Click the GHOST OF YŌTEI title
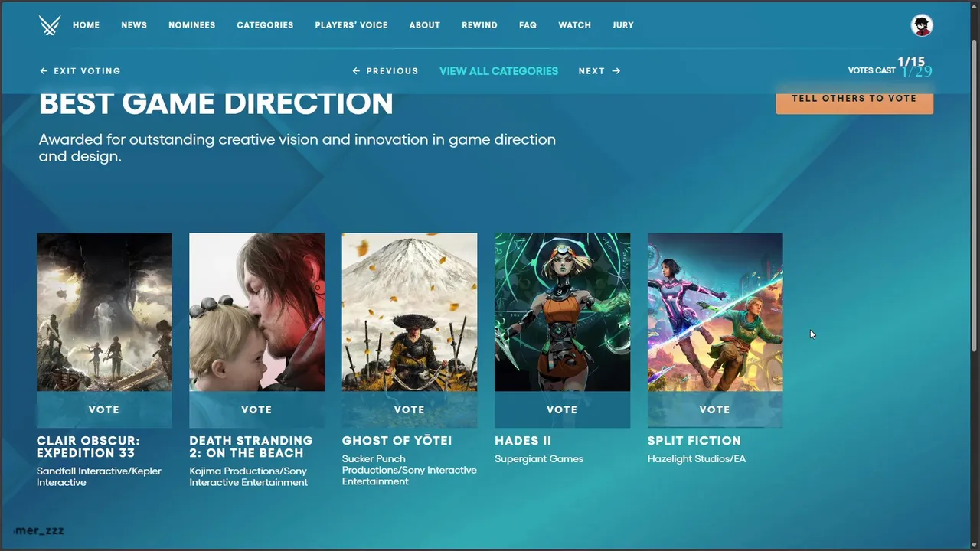The height and width of the screenshot is (551, 980). (397, 441)
